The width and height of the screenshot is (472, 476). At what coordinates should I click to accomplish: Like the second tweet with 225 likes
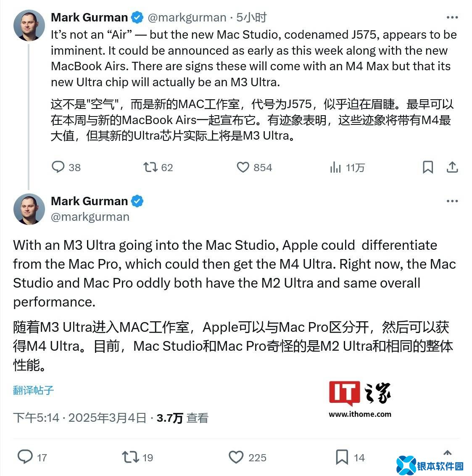(247, 457)
